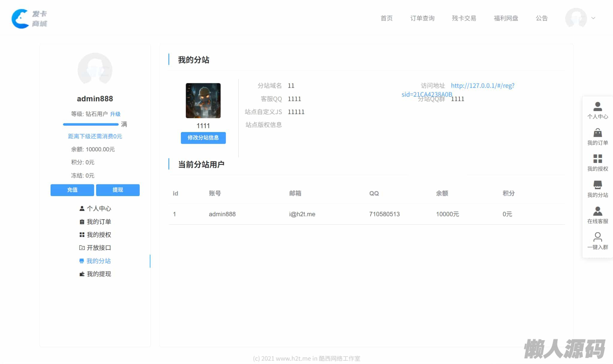The image size is (613, 364).
Task: Open the http://127.0.0.1 registration link
Action: pos(482,86)
